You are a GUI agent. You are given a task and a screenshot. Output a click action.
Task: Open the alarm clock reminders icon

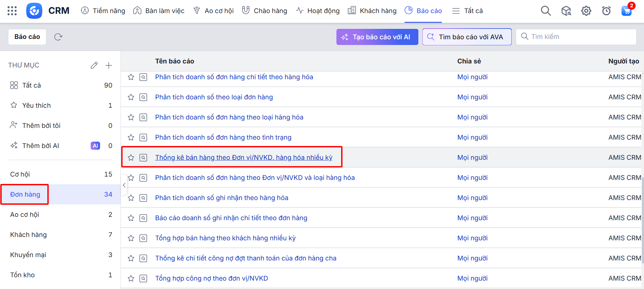(x=606, y=11)
